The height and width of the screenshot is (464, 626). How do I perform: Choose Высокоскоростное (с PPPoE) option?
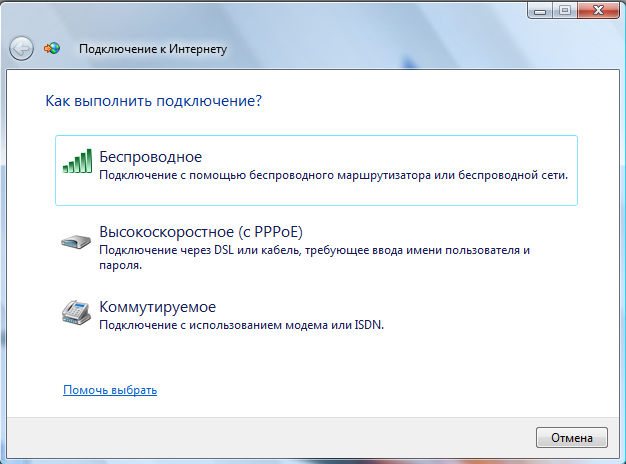pos(316,246)
